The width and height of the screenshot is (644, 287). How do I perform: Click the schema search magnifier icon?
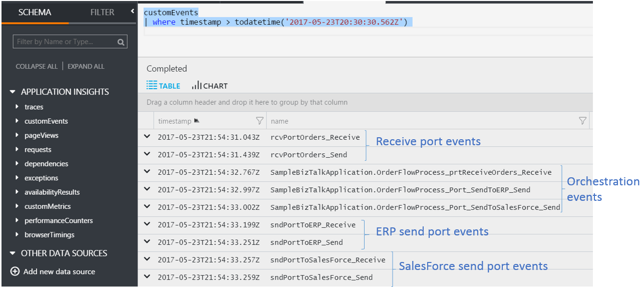tap(121, 43)
